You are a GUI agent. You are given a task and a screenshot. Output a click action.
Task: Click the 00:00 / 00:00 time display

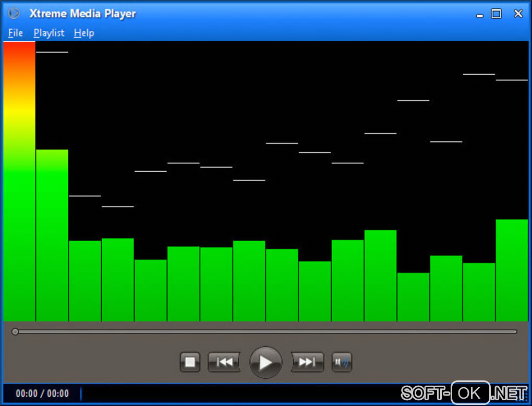42,393
